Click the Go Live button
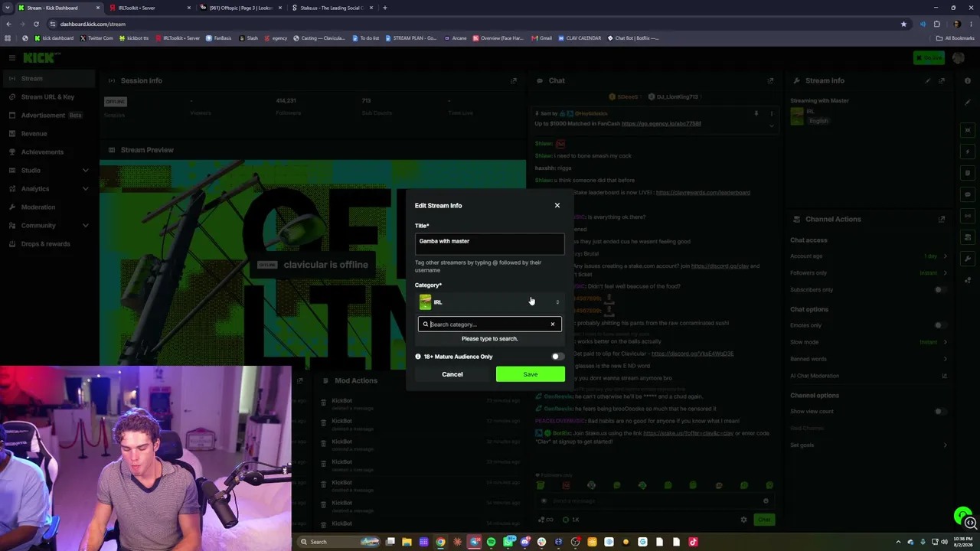This screenshot has height=551, width=980. click(929, 57)
